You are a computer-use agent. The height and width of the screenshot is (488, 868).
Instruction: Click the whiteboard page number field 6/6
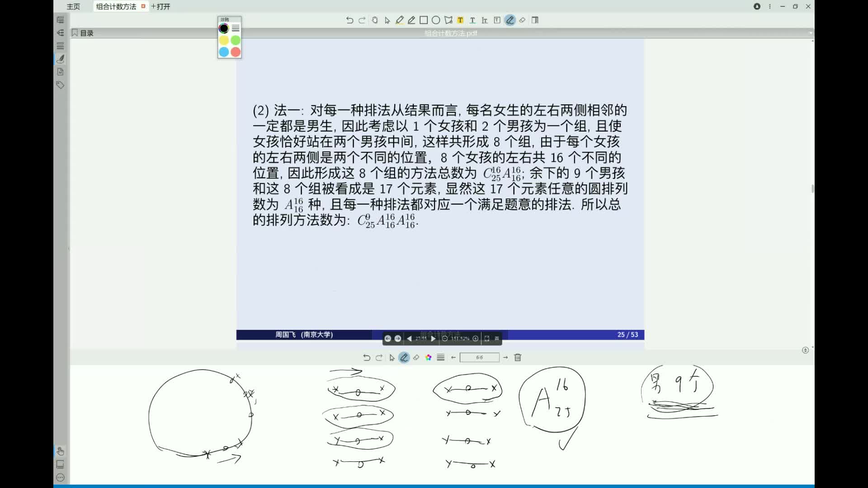pyautogui.click(x=479, y=357)
